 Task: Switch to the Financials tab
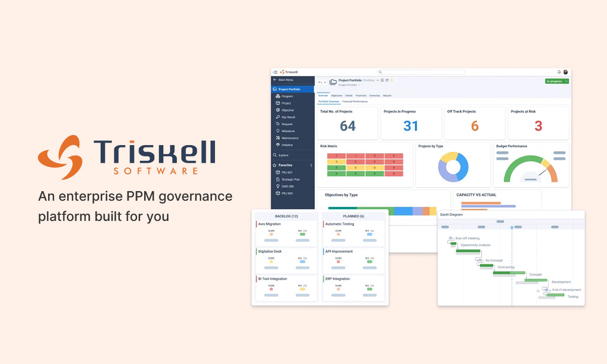click(361, 96)
